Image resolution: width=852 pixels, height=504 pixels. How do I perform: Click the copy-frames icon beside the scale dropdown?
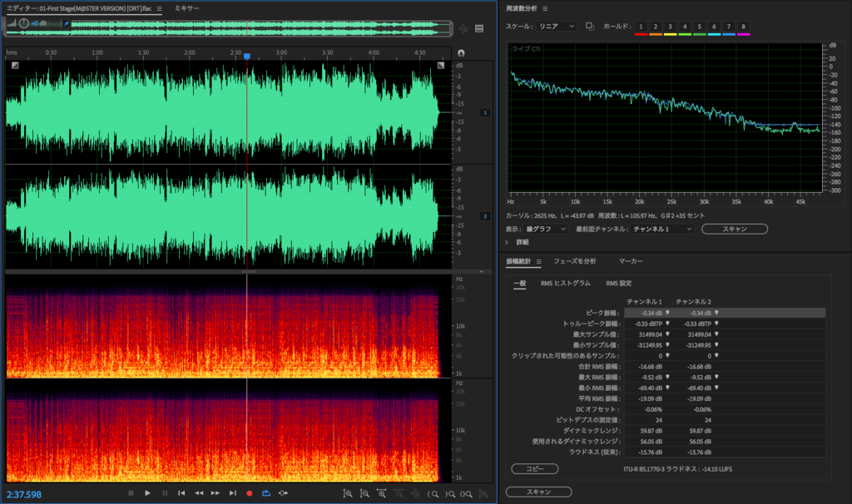pyautogui.click(x=590, y=26)
